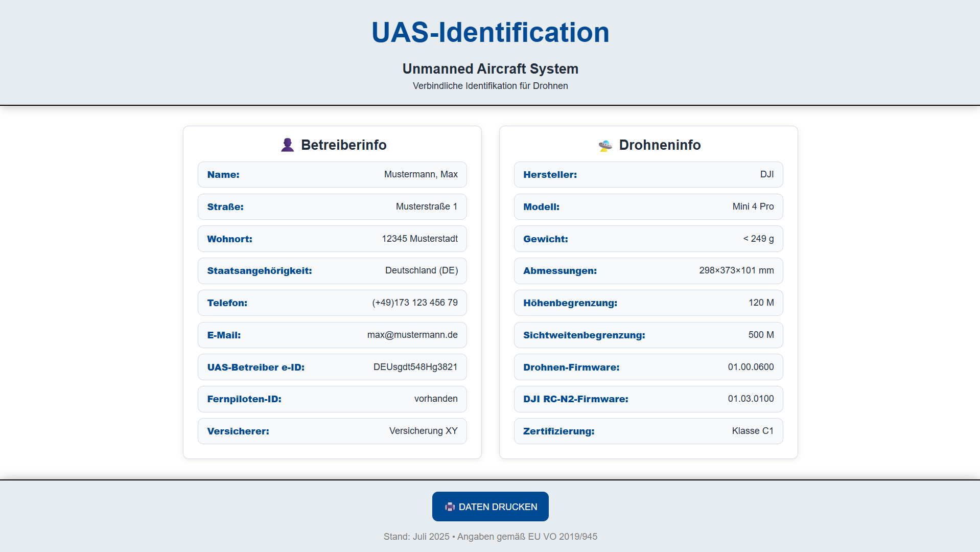Click the drone UFO icon beside Drohneninfo
The width and height of the screenshot is (980, 552).
coord(605,146)
